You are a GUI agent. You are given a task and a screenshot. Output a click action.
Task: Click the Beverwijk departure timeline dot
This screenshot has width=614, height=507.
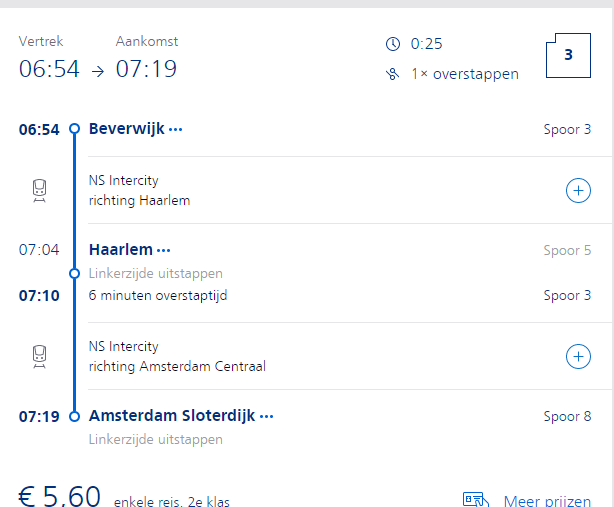74,129
